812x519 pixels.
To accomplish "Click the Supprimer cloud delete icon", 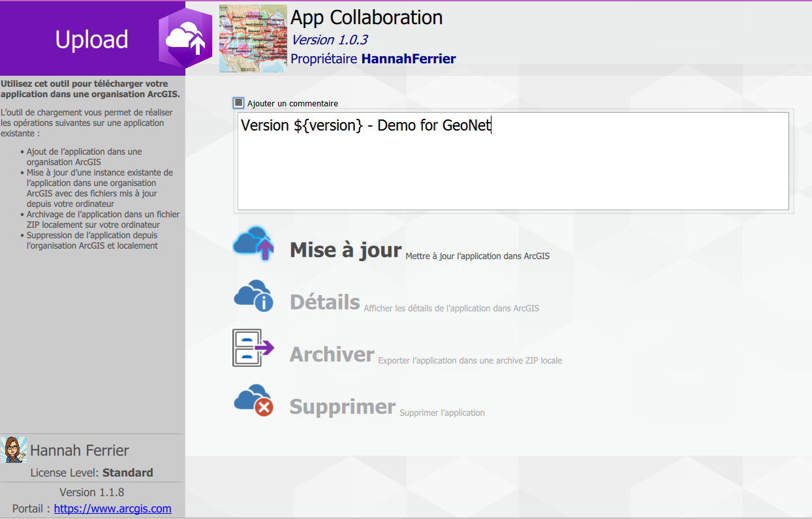I will coord(253,400).
